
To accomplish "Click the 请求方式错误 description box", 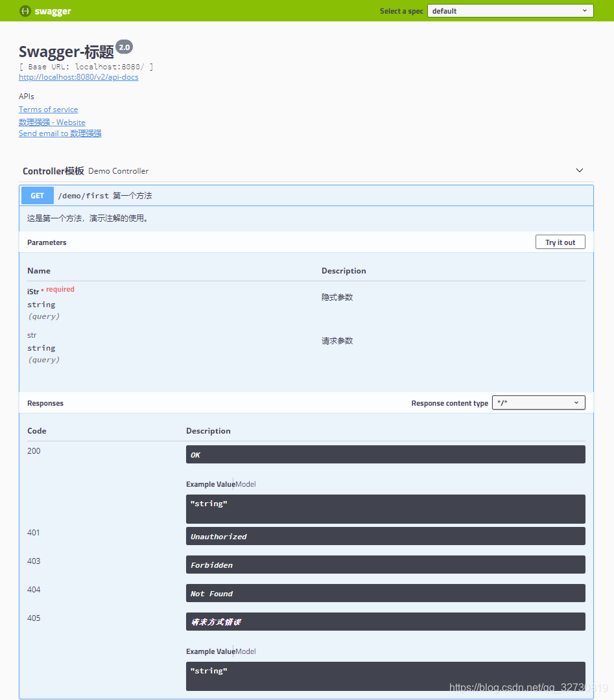I will 385,622.
